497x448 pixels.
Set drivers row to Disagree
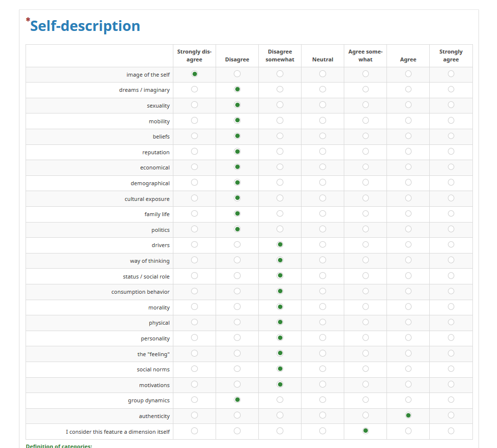point(237,245)
